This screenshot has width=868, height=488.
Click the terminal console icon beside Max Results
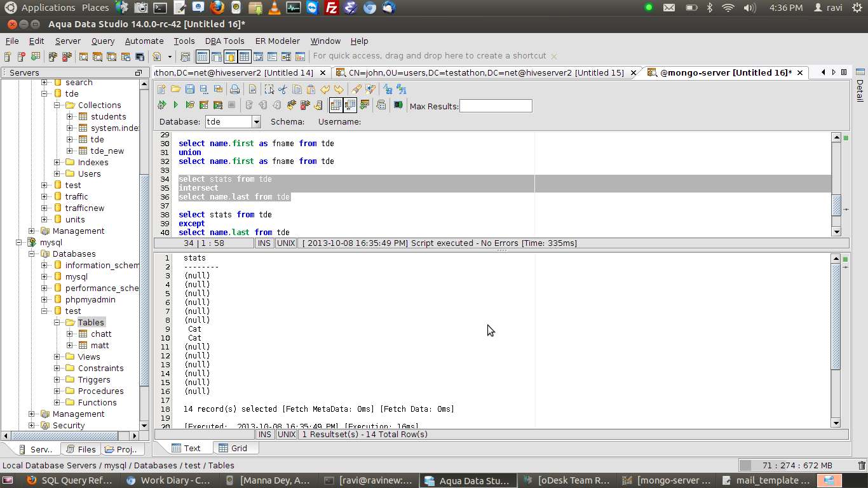398,105
